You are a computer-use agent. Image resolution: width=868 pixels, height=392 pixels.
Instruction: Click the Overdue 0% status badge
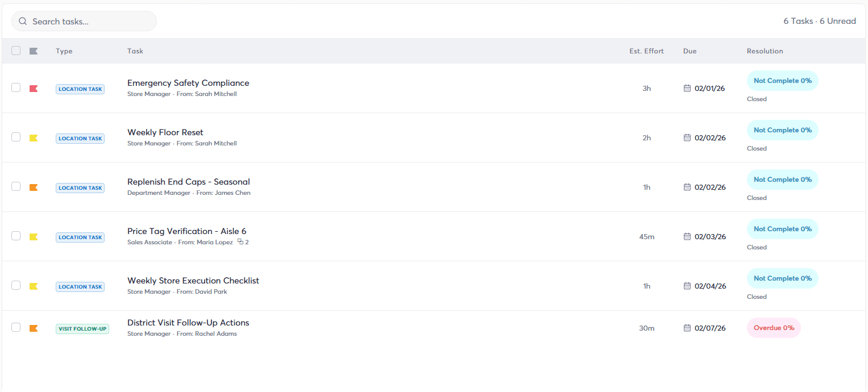tap(774, 328)
